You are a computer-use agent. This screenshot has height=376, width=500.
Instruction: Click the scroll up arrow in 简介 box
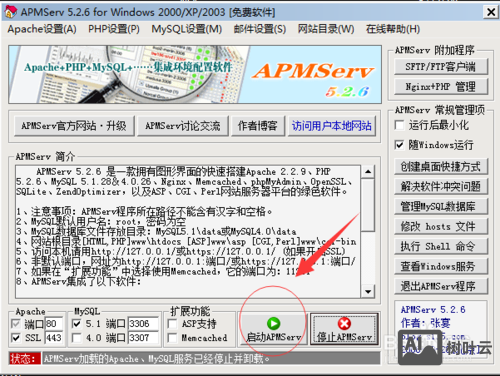[368, 172]
